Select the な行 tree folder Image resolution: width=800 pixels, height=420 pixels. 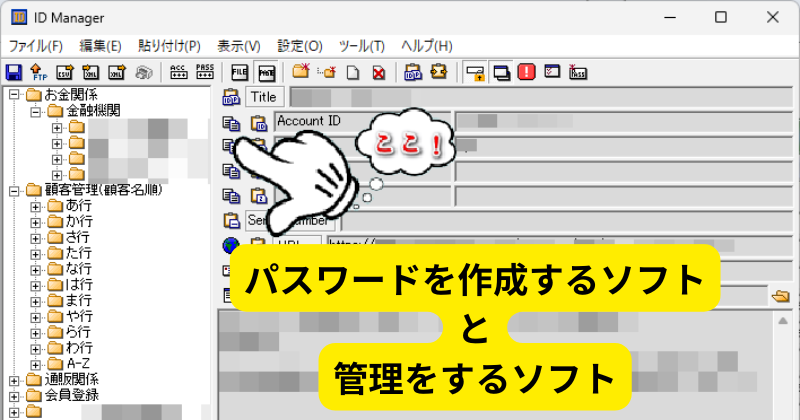point(79,269)
